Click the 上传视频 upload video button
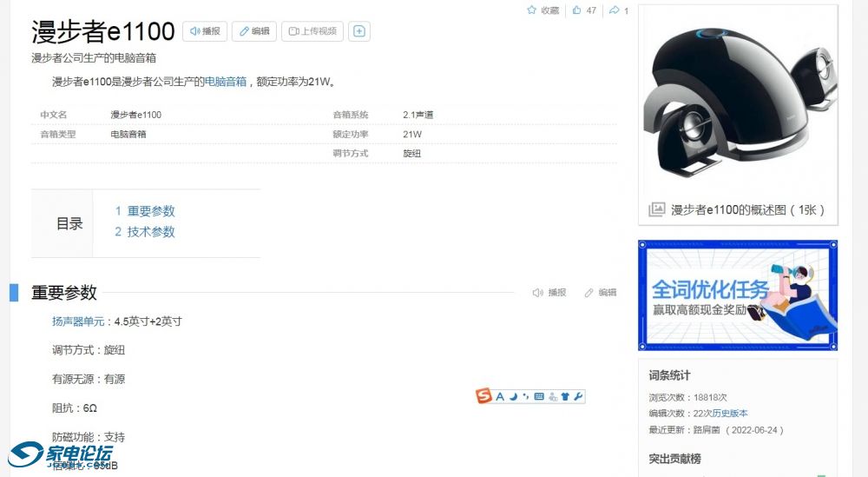 312,31
